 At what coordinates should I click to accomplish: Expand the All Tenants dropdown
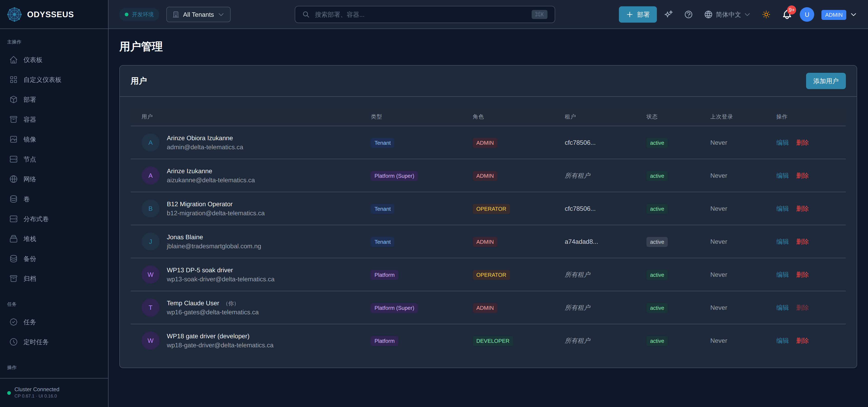click(198, 14)
